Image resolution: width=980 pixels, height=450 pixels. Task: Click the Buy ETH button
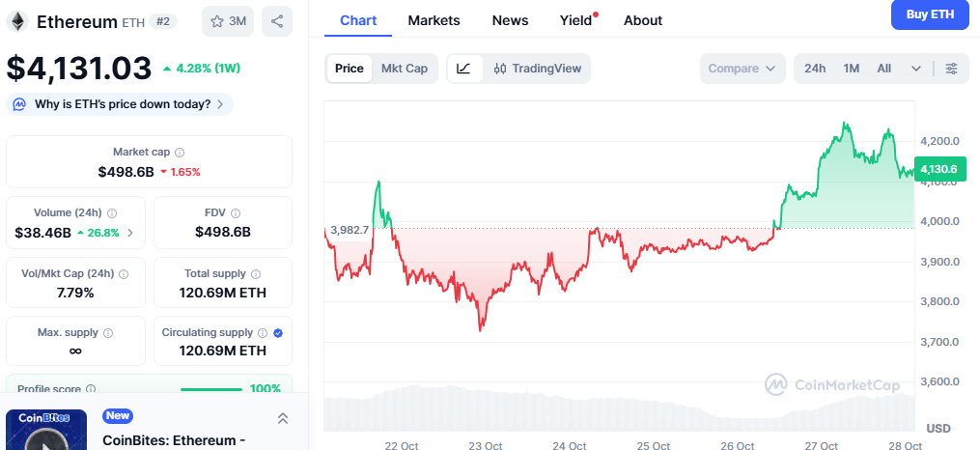tap(930, 14)
